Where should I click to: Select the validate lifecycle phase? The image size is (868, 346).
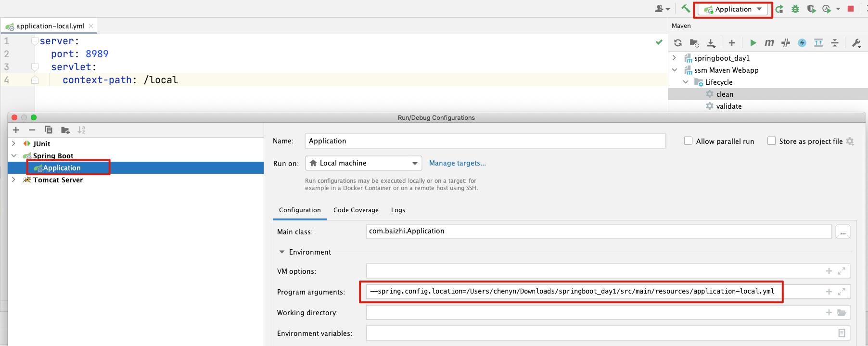point(768,106)
